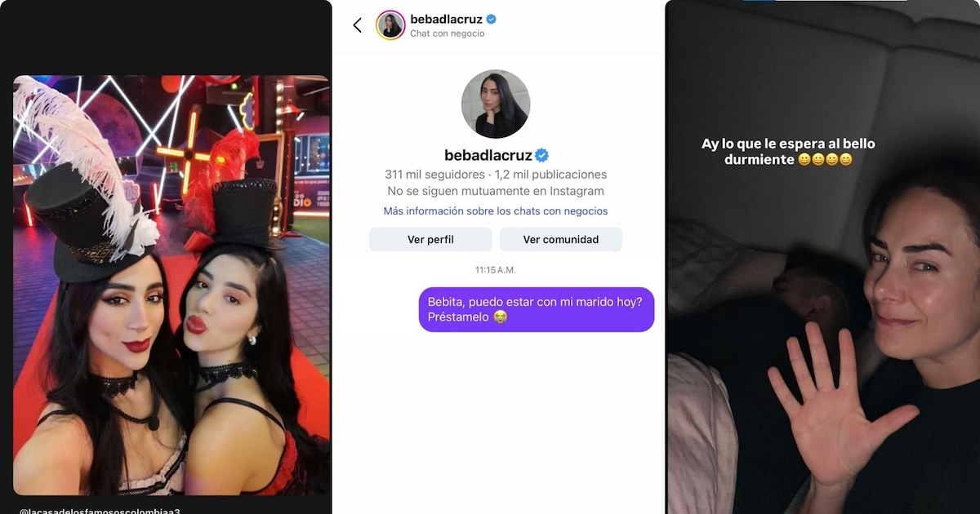The height and width of the screenshot is (514, 980).
Task: Select the purple Bebita message bubble
Action: (x=537, y=309)
